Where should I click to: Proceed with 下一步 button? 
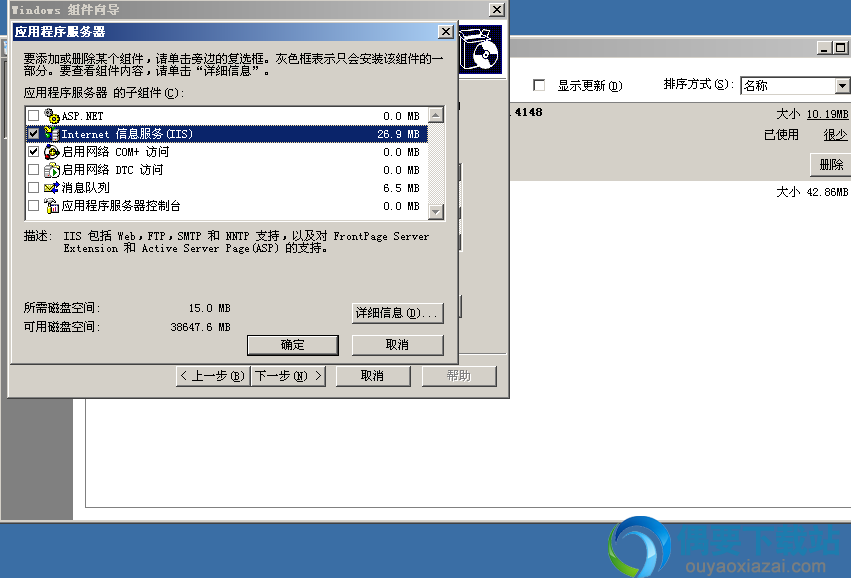(288, 376)
